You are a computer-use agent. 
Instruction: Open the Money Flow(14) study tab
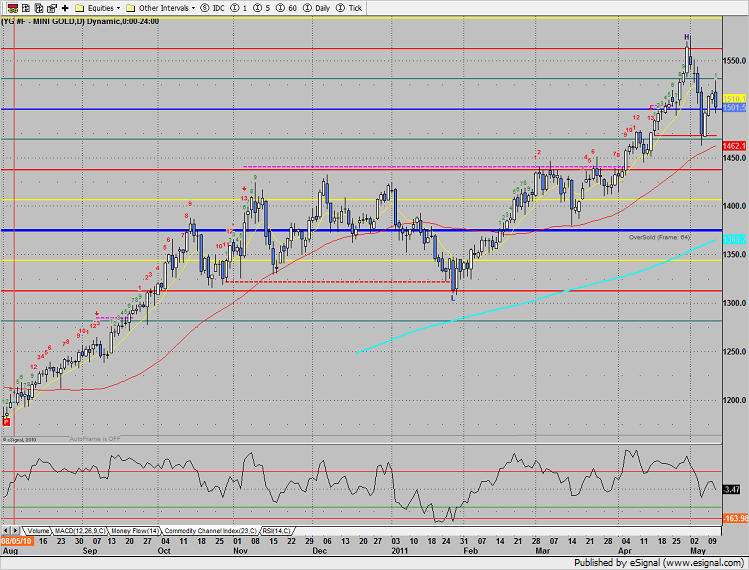pos(135,530)
